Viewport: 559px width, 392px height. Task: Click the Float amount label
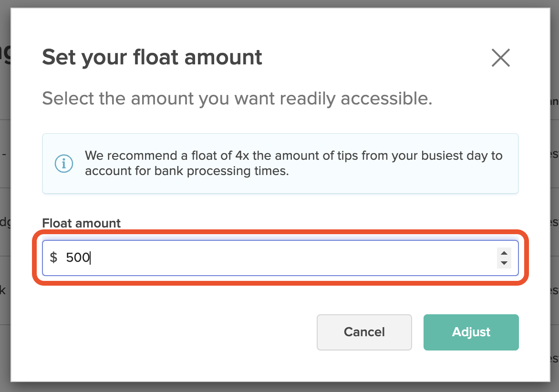click(81, 223)
